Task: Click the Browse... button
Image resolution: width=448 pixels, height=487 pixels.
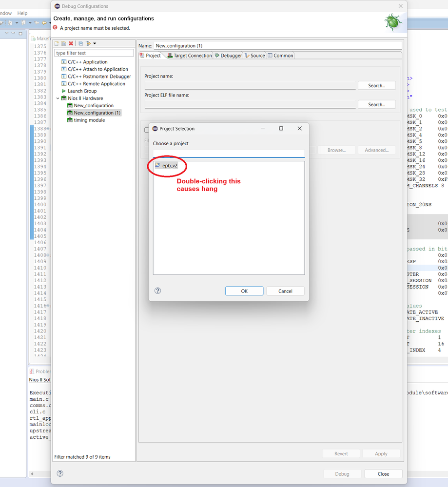Action: click(336, 150)
